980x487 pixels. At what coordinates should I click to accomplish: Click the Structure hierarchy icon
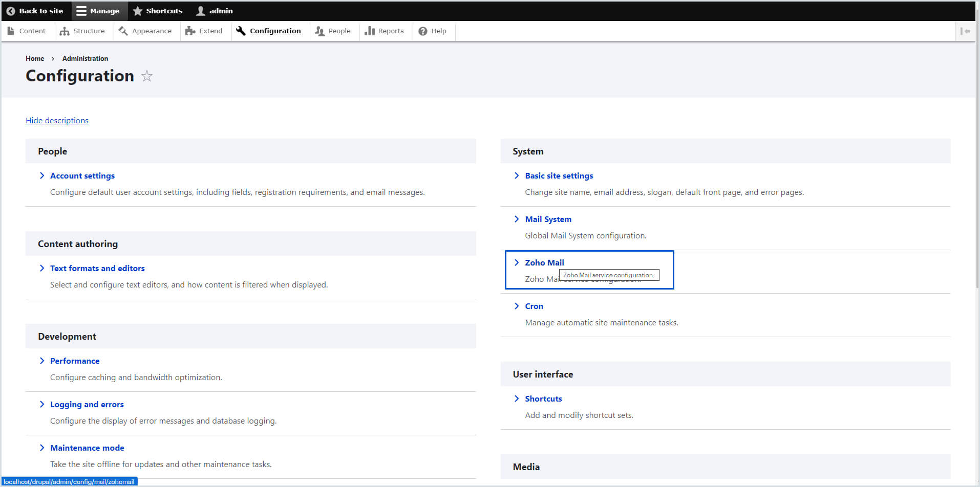pos(65,31)
